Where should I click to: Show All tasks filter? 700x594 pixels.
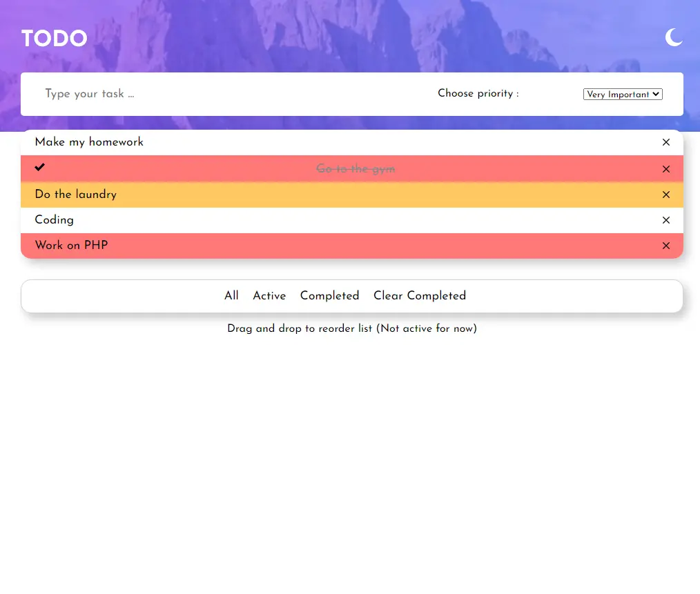(231, 296)
